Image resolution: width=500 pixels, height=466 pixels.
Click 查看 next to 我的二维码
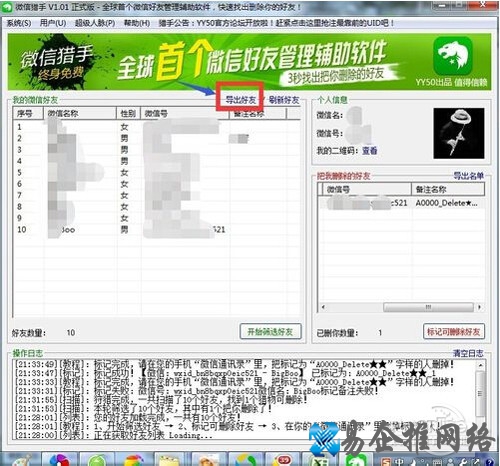[369, 151]
